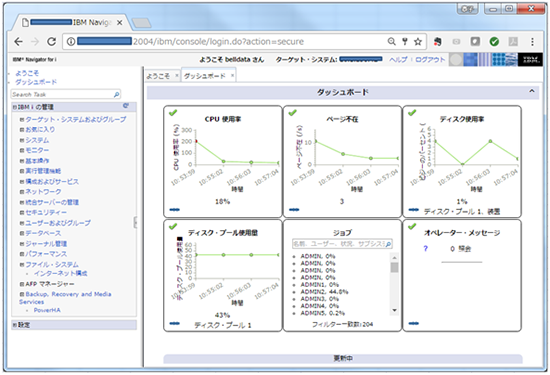Click the オペレーター・メッセージ card menu dots
This screenshot has height=375, width=550.
coord(414,323)
